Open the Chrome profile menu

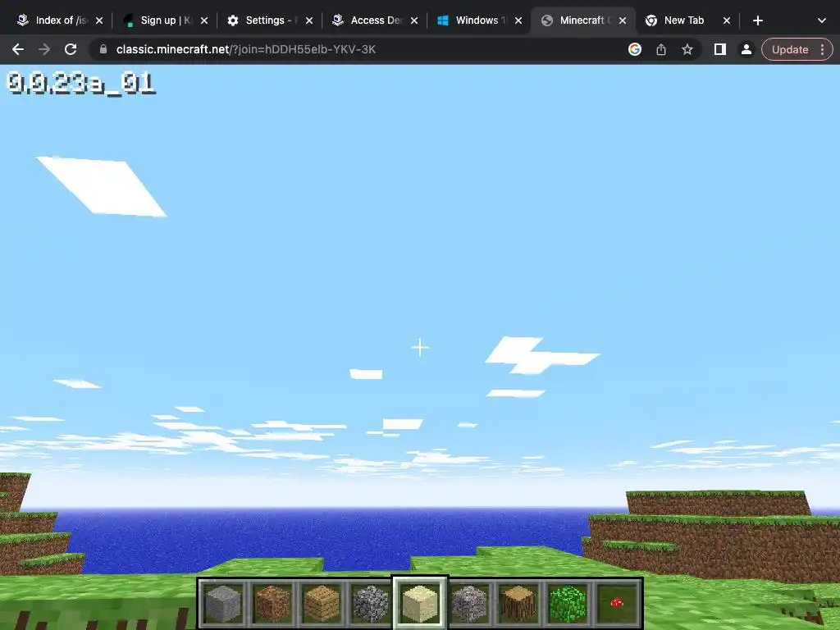(x=746, y=49)
